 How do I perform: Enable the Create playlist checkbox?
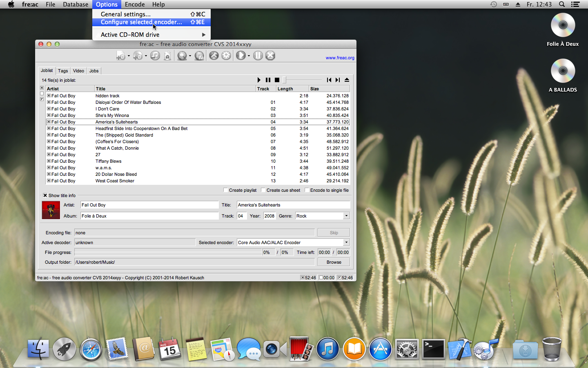click(225, 190)
